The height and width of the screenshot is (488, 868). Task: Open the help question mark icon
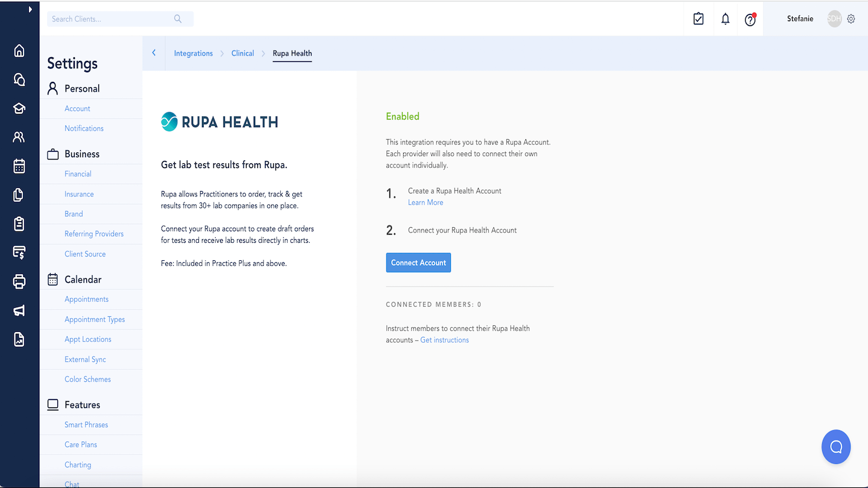(750, 20)
